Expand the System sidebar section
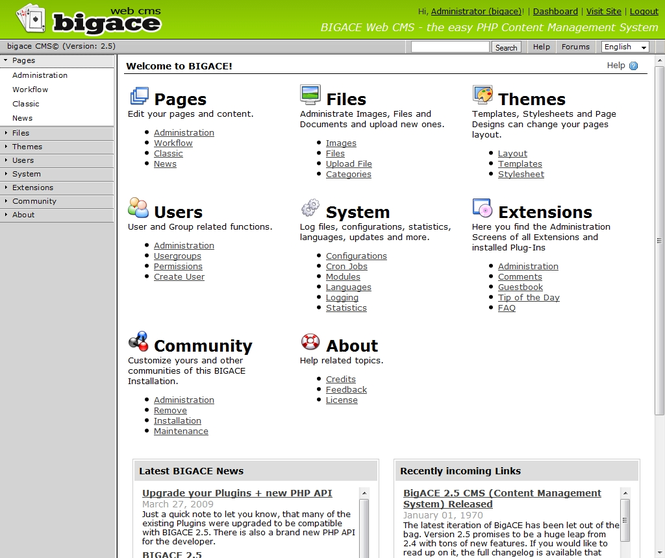The height and width of the screenshot is (558, 665). click(x=57, y=174)
